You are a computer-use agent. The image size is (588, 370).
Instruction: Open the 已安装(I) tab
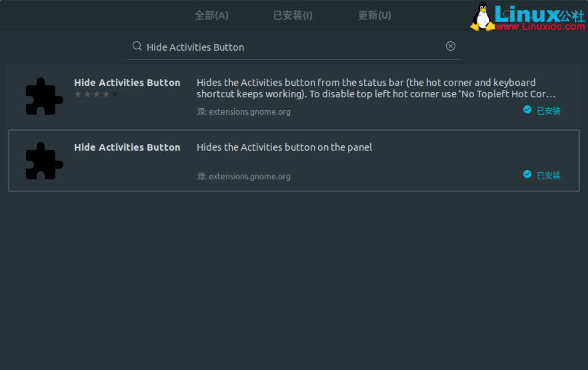click(x=293, y=15)
